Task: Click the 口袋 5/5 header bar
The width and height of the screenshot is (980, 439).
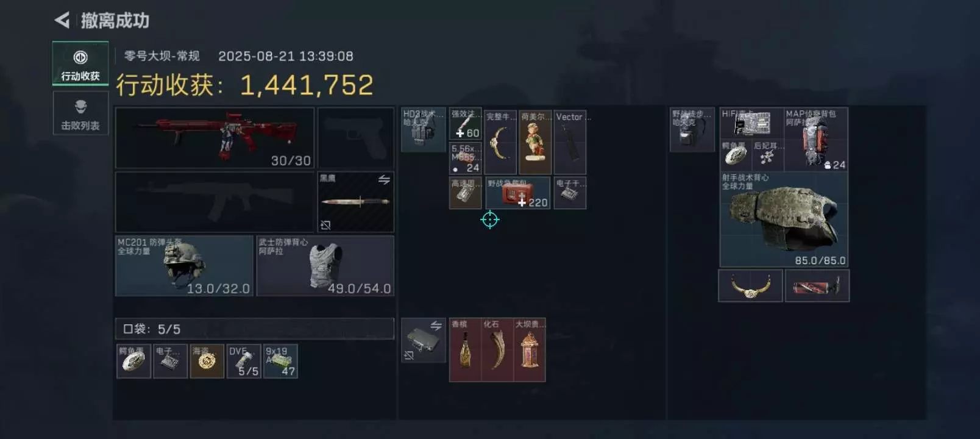Action: tap(255, 329)
